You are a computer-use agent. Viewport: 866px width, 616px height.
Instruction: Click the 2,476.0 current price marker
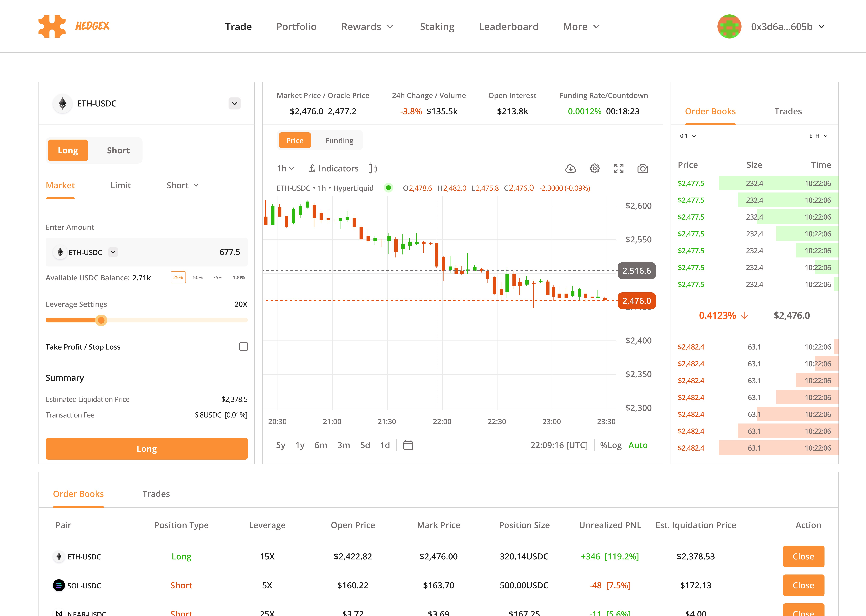pyautogui.click(x=637, y=301)
